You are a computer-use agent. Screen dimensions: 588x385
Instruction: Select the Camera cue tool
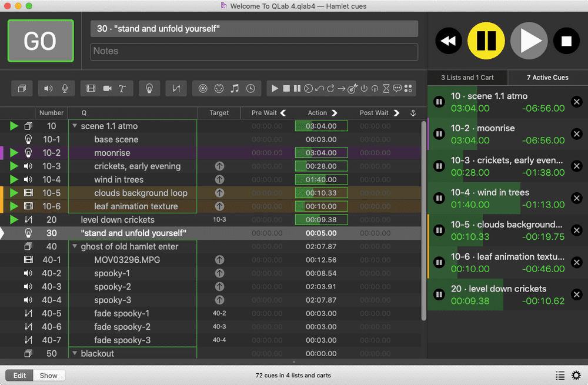[x=106, y=88]
